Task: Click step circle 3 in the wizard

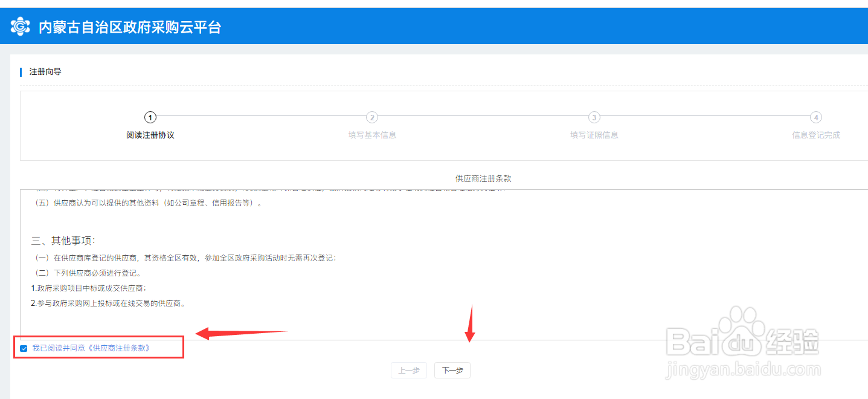Action: coord(594,117)
